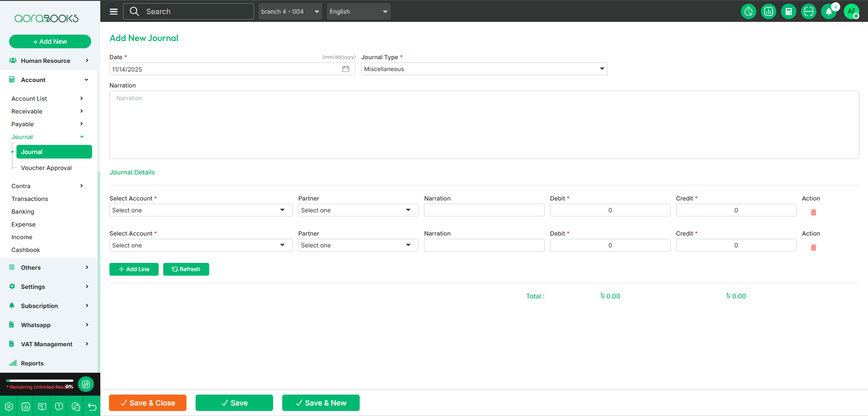This screenshot has width=868, height=416.
Task: Delete the first journal detail line
Action: point(813,212)
